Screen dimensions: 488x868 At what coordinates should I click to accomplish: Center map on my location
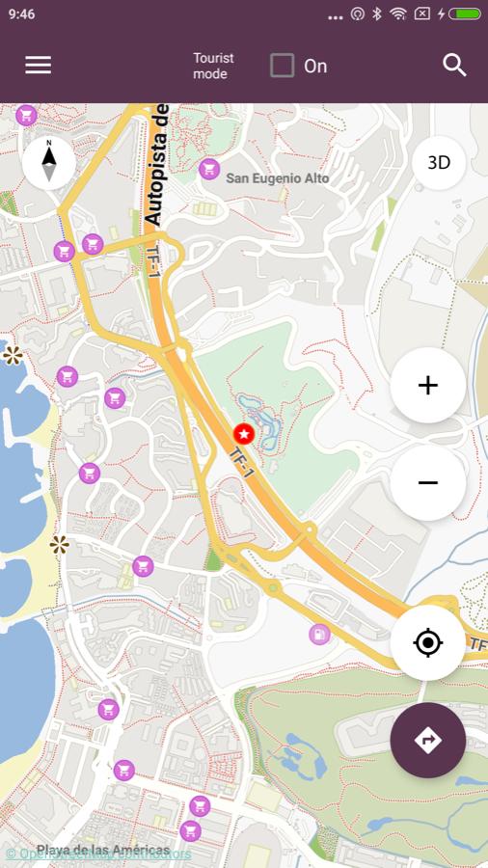[427, 642]
